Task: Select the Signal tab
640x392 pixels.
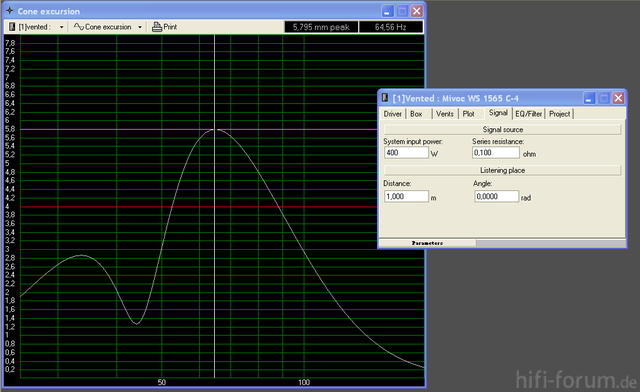Action: point(498,113)
